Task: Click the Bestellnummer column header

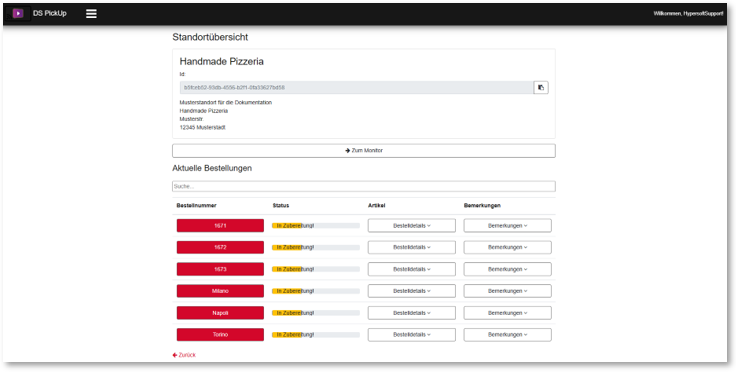Action: 196,206
